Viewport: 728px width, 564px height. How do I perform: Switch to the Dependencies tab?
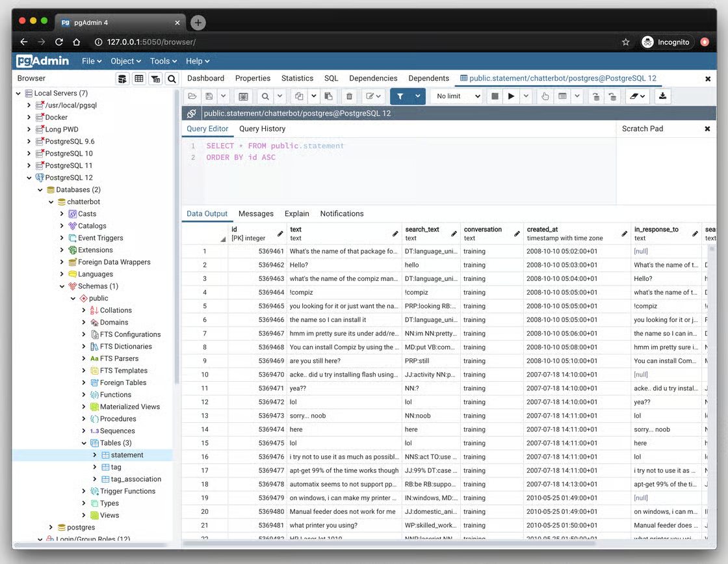click(373, 78)
